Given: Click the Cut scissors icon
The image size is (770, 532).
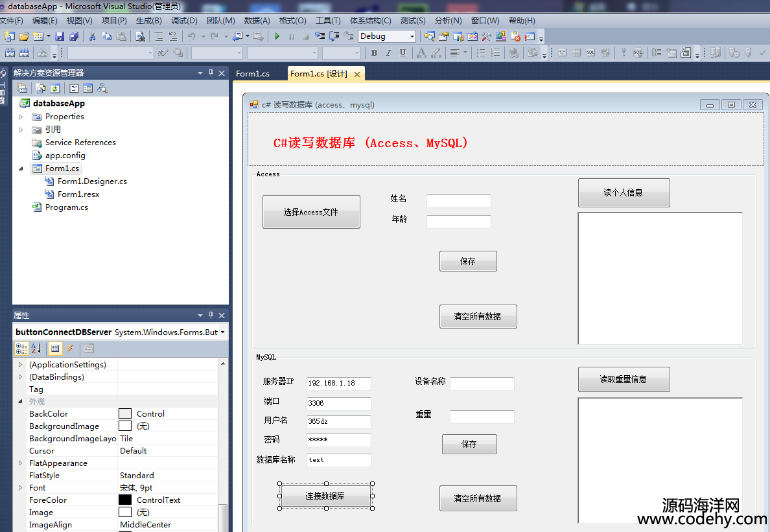Looking at the screenshot, I should click(x=92, y=36).
